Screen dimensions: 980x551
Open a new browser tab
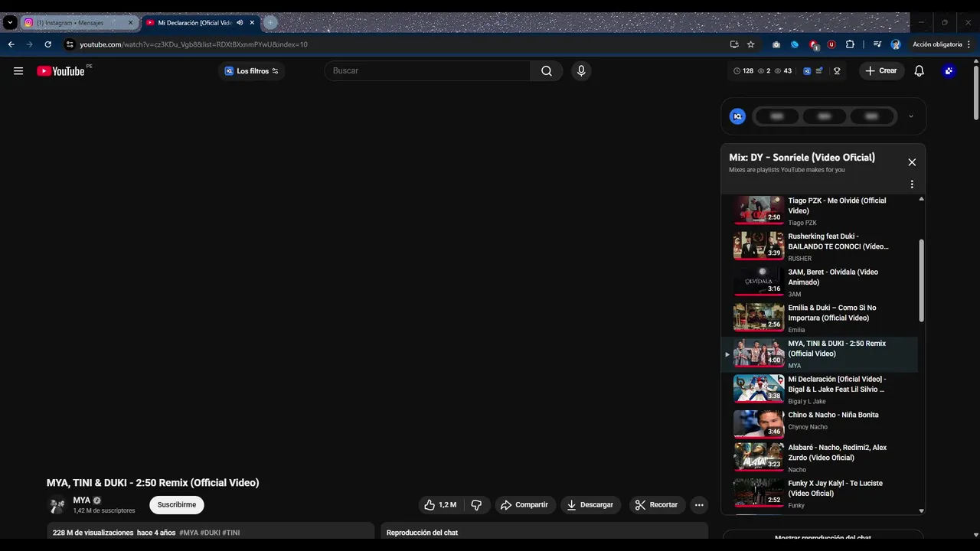(x=270, y=23)
